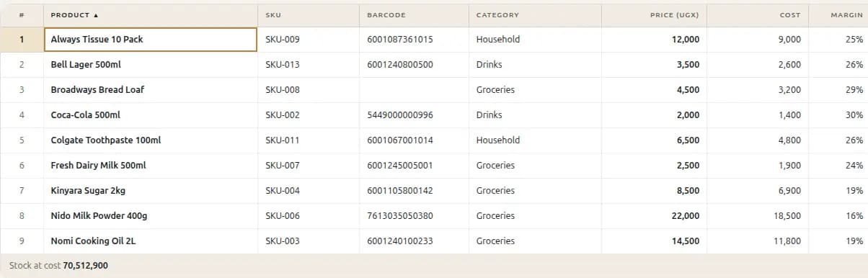Select Nido Milk Powder barcode 7613035050380

414,216
